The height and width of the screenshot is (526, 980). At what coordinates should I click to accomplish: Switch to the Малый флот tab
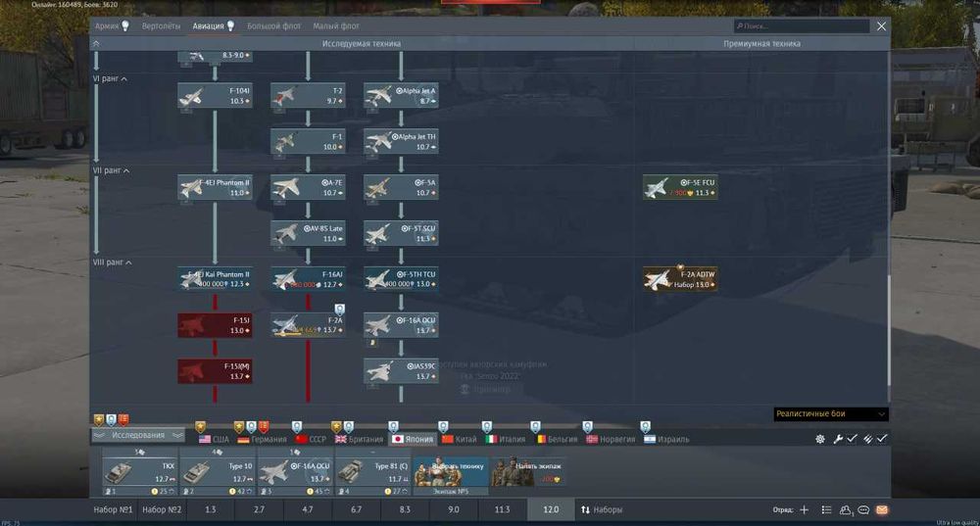[x=335, y=26]
